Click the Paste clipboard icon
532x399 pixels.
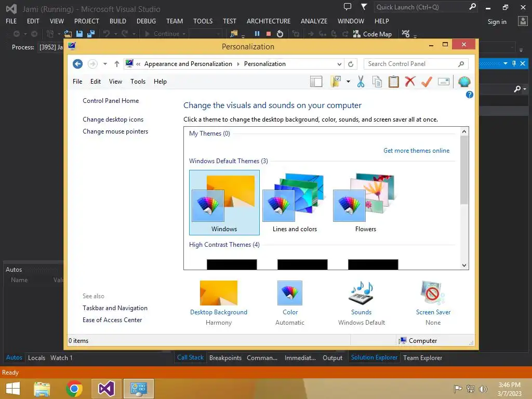point(394,82)
